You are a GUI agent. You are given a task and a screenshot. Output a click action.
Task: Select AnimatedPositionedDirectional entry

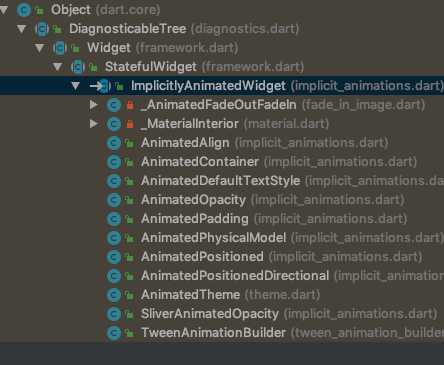[x=235, y=276]
